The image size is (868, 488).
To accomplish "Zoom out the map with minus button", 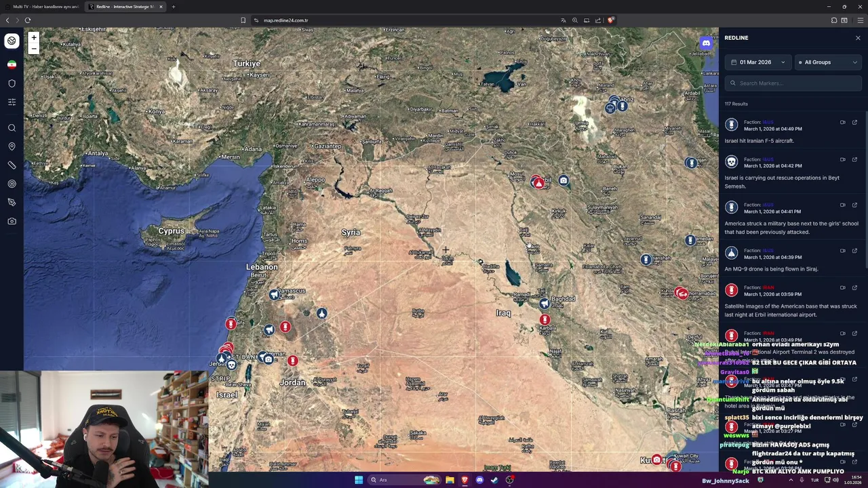I will (x=34, y=49).
